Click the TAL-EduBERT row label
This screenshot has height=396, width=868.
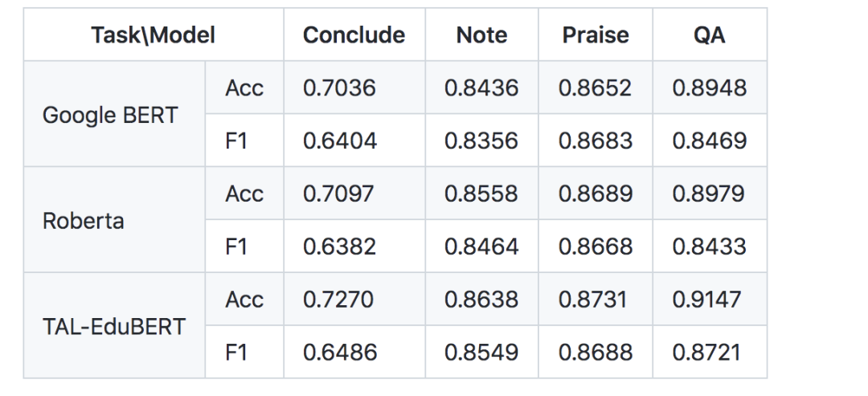click(114, 325)
